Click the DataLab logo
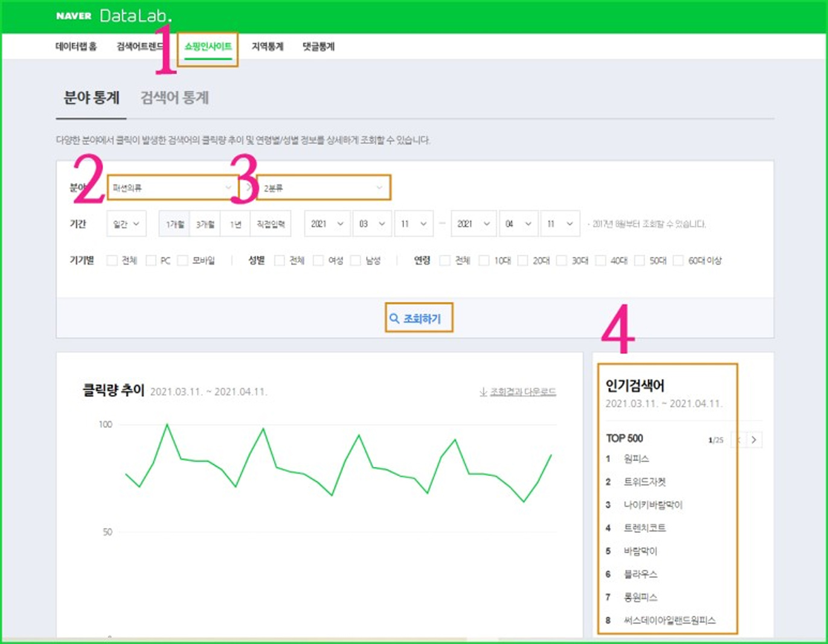This screenshot has height=644, width=828. point(136,16)
